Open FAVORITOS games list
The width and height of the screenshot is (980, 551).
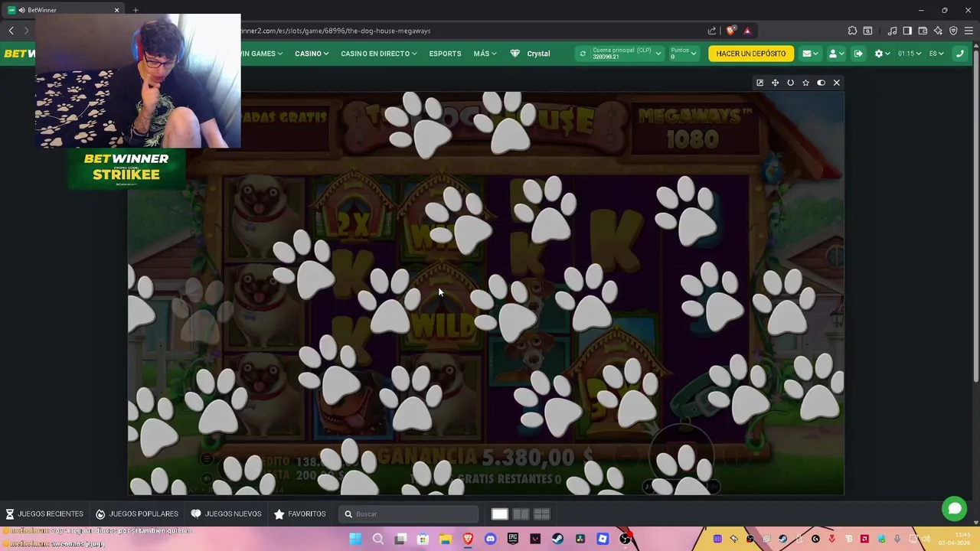point(299,514)
